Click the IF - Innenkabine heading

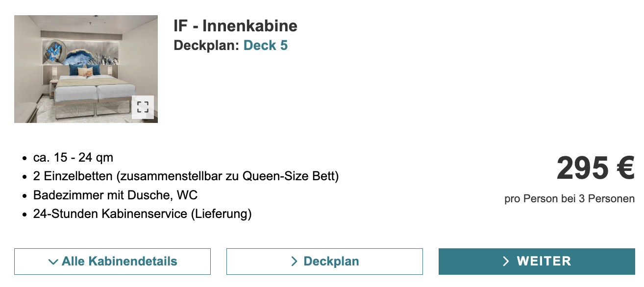tap(235, 26)
